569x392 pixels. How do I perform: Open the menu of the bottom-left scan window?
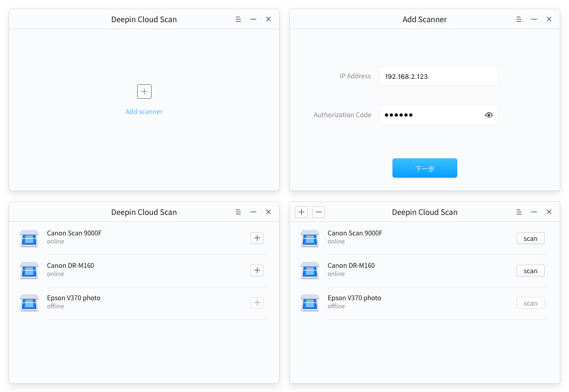click(238, 212)
